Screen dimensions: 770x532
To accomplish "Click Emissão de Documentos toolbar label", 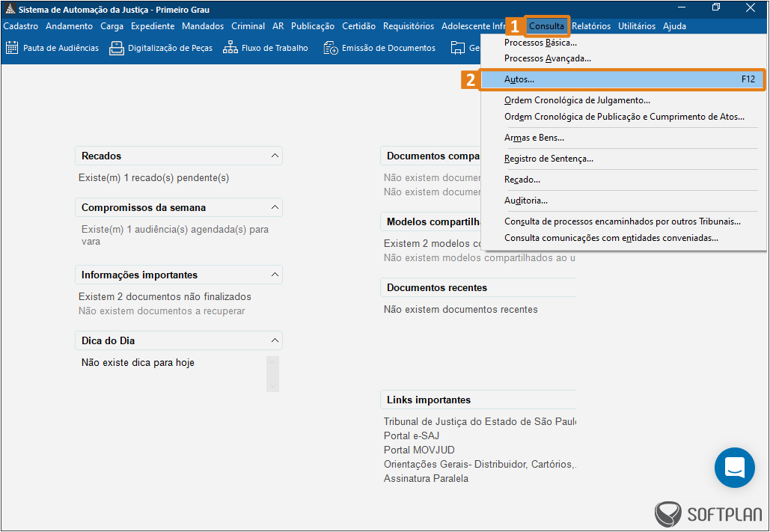I will (x=389, y=48).
